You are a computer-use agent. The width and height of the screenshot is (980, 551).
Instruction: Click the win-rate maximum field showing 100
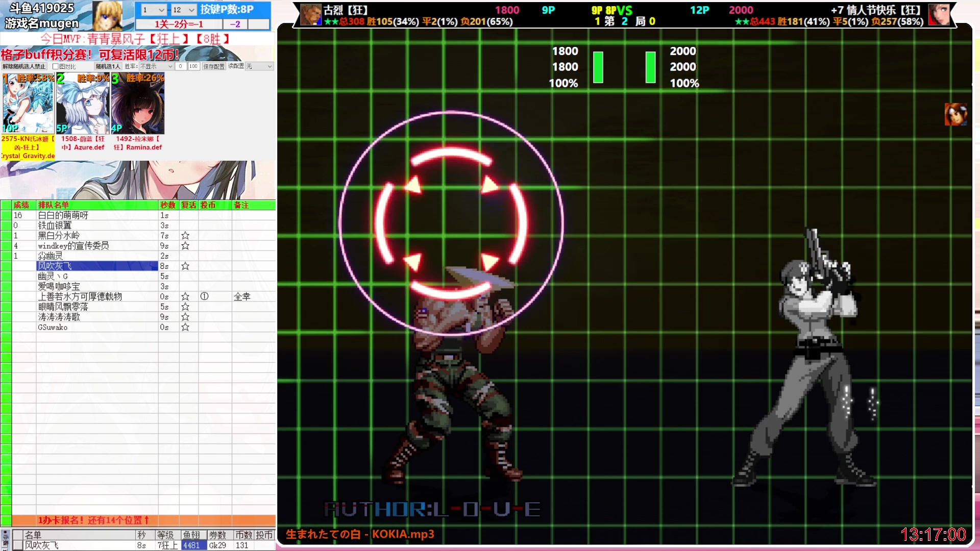pyautogui.click(x=193, y=66)
